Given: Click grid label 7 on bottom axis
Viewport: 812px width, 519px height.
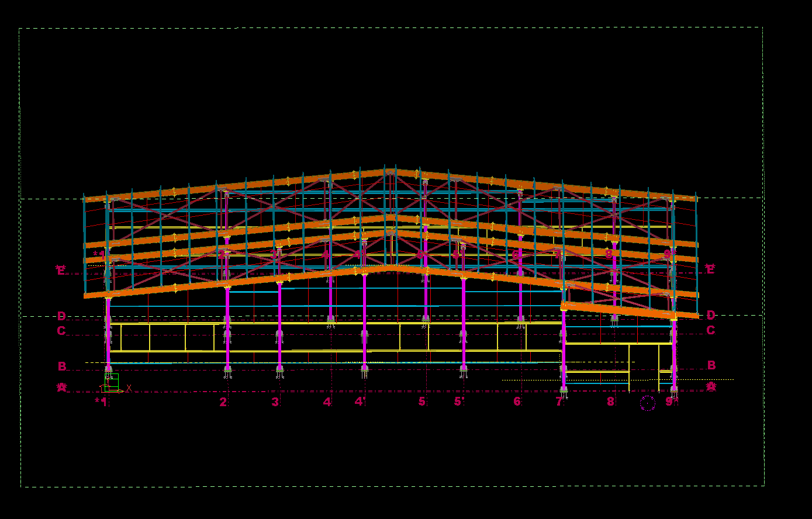Looking at the screenshot, I should [559, 402].
